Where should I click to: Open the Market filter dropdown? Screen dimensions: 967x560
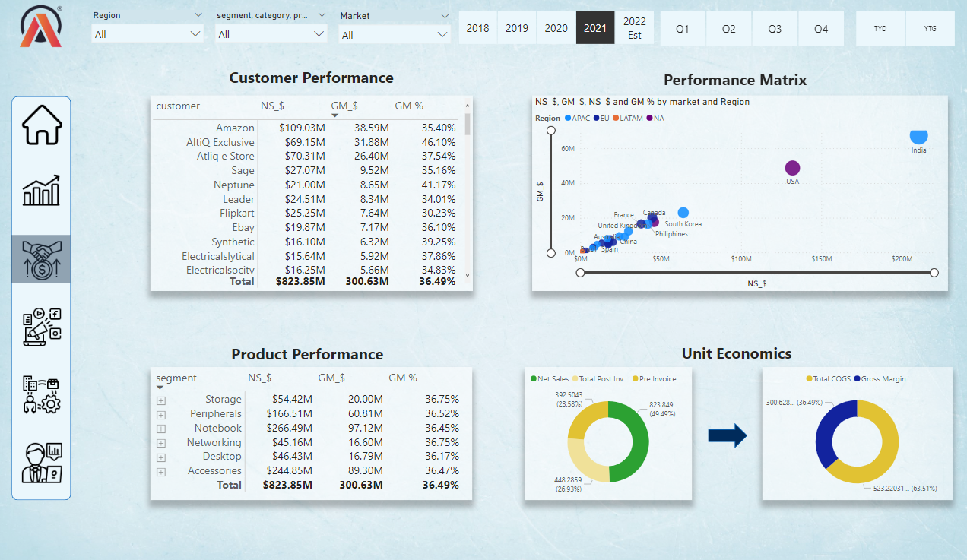point(441,33)
